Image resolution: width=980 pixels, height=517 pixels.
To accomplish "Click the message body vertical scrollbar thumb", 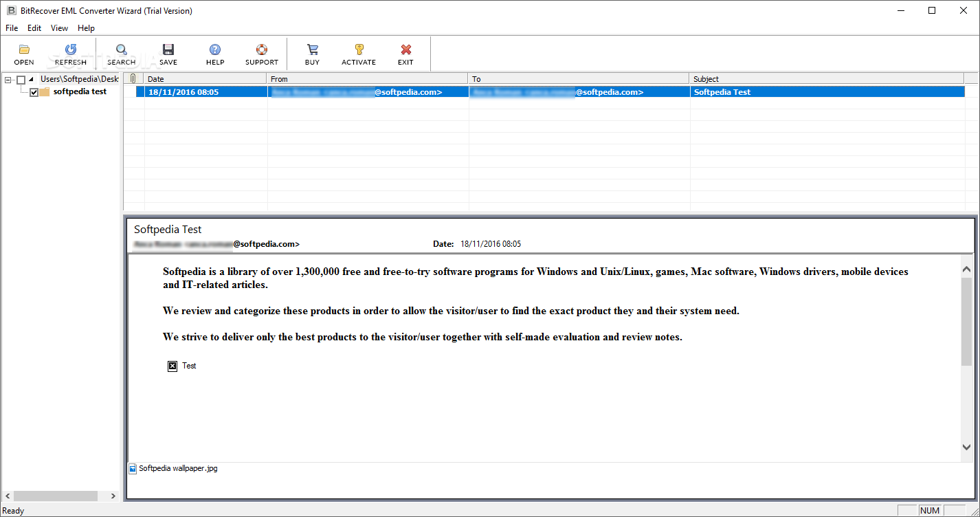I will (x=967, y=321).
